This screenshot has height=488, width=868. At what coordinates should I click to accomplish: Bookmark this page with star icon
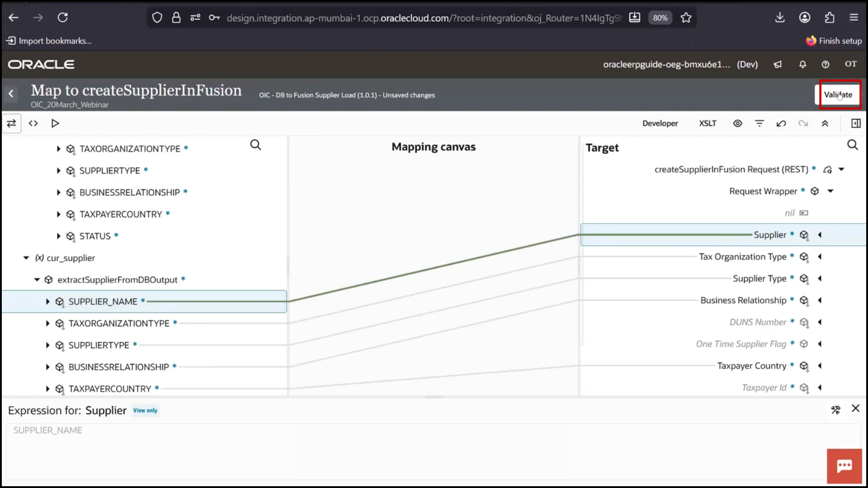click(686, 18)
